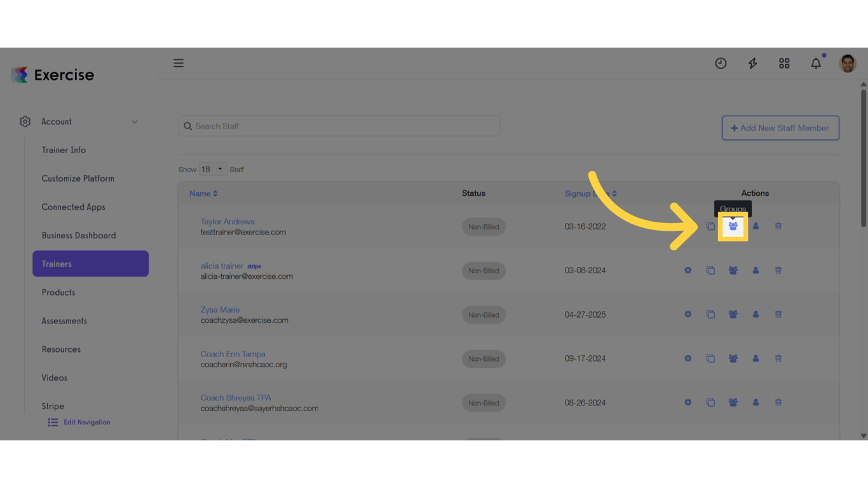Open Business Dashboard from the sidebar
The image size is (868, 488).
78,235
